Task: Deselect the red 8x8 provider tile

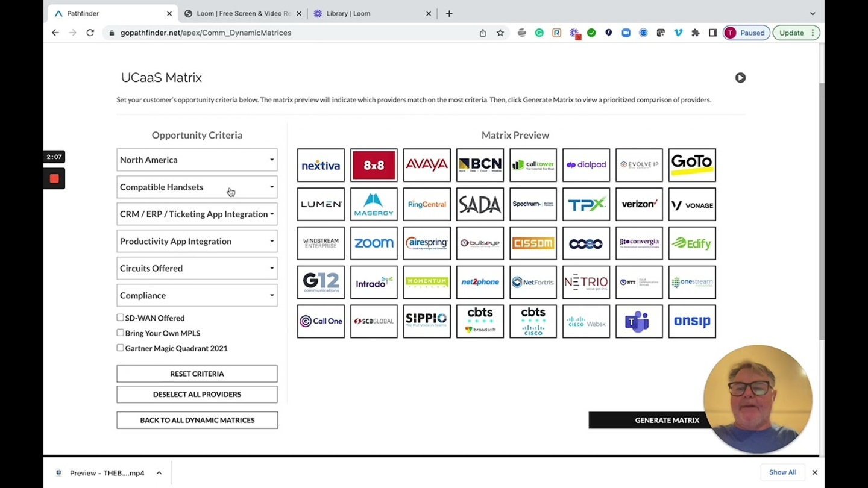Action: click(x=374, y=165)
